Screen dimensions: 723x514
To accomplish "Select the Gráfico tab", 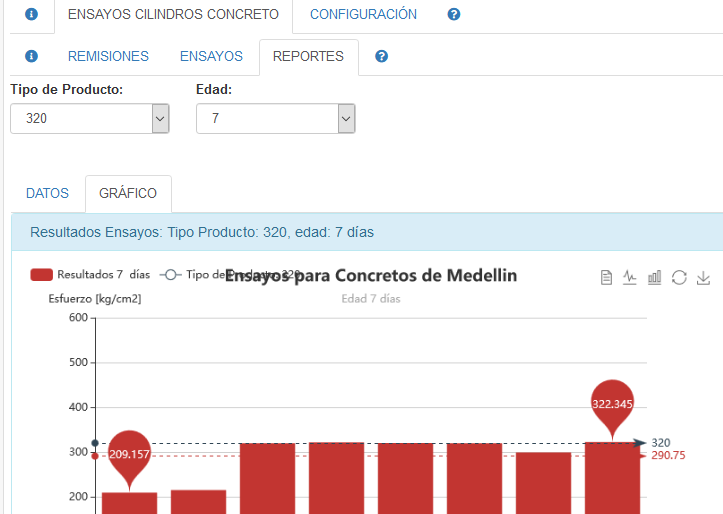I will pyautogui.click(x=128, y=193).
